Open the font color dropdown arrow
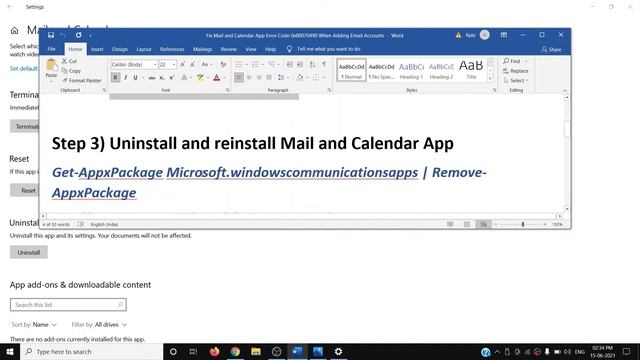 point(224,78)
